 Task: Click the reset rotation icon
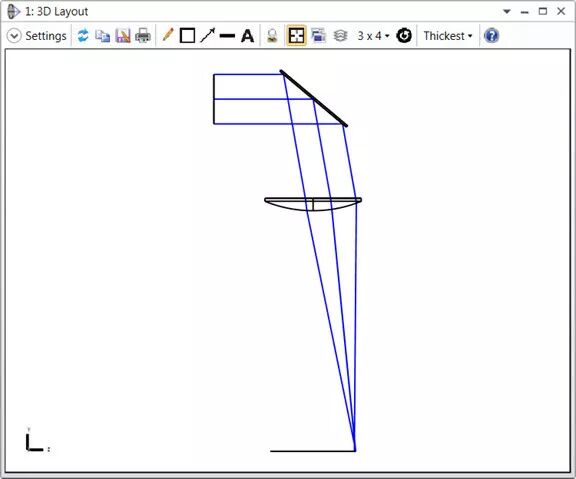point(404,36)
